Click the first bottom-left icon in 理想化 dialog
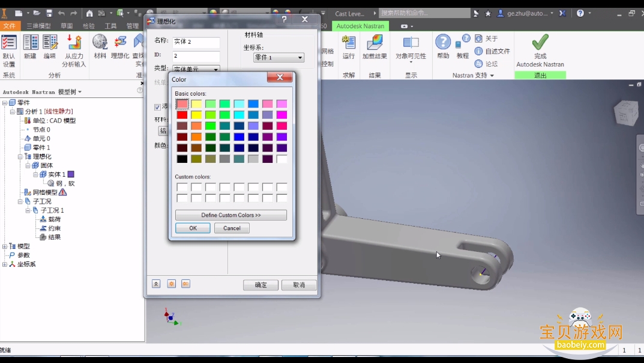The height and width of the screenshot is (363, 644). coord(156,284)
